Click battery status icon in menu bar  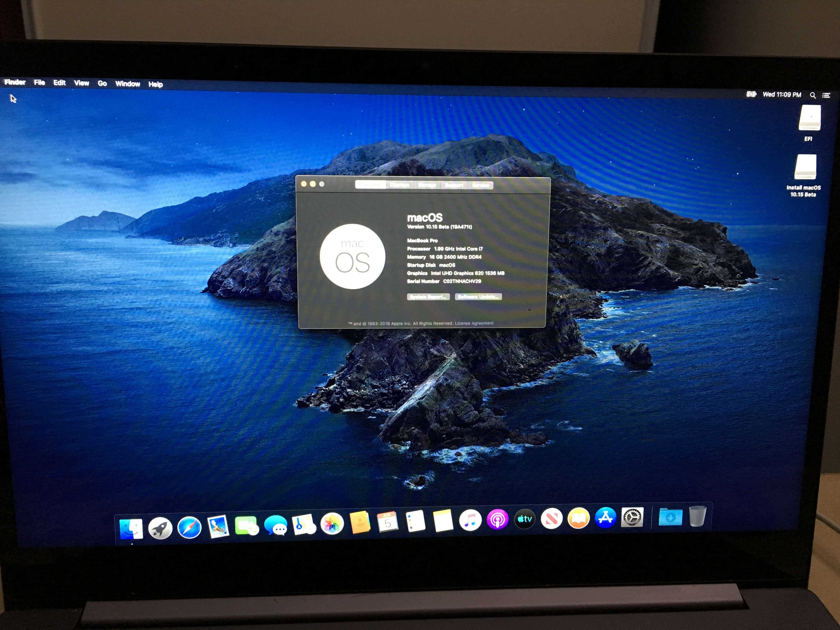pyautogui.click(x=751, y=94)
